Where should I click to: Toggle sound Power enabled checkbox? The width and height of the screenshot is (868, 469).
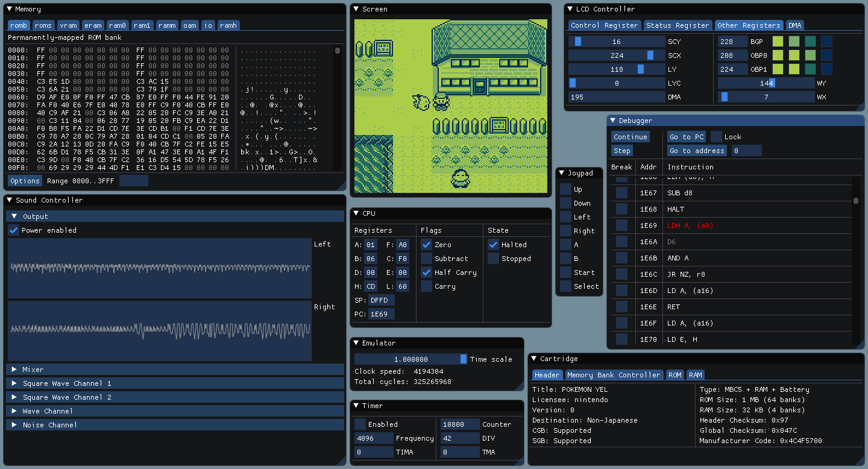(x=13, y=230)
